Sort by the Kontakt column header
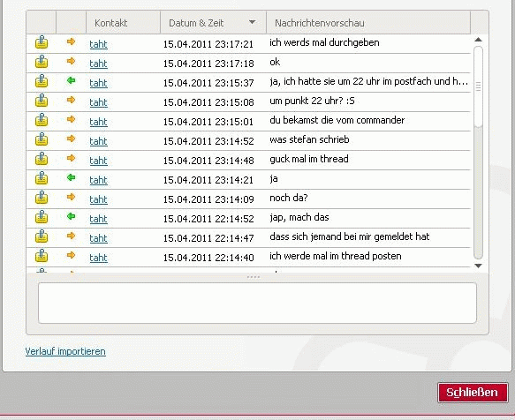The height and width of the screenshot is (420, 515). pos(110,23)
